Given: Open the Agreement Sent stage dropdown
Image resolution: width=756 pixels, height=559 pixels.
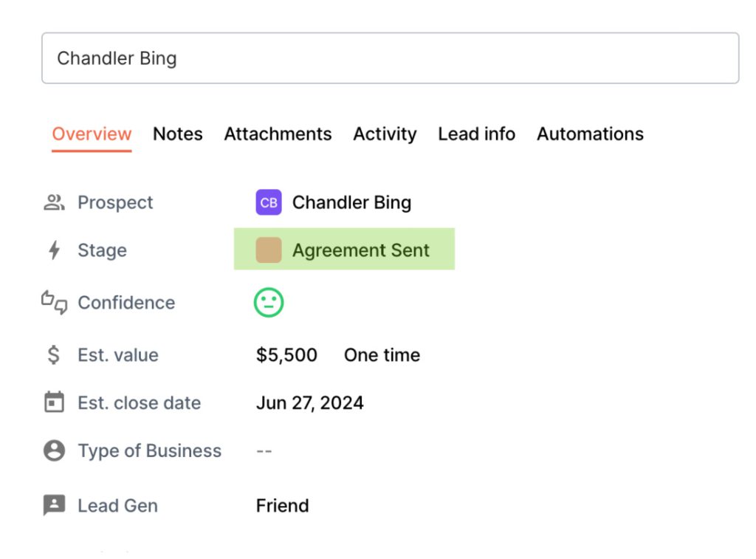Looking at the screenshot, I should (360, 250).
